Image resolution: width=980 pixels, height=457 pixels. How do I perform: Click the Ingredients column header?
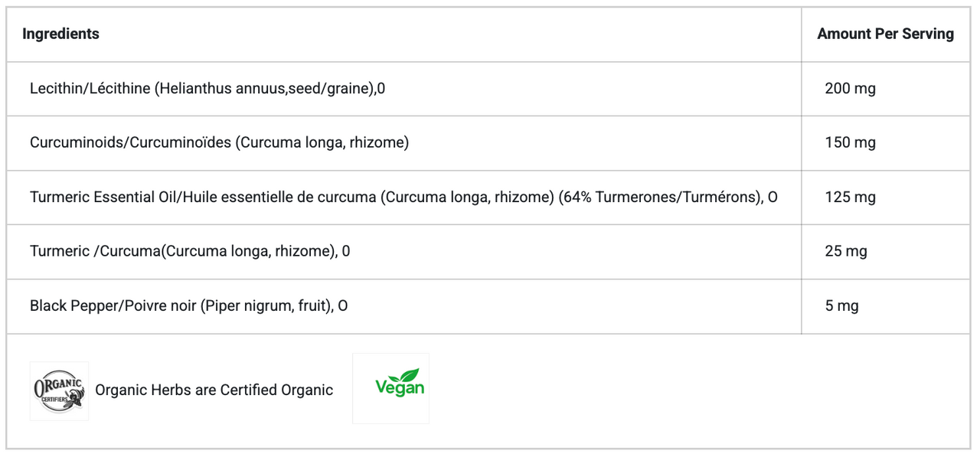60,34
